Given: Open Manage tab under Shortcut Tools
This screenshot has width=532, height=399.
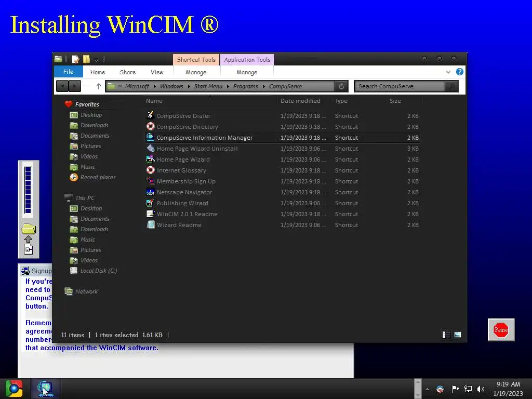Looking at the screenshot, I should coord(196,72).
